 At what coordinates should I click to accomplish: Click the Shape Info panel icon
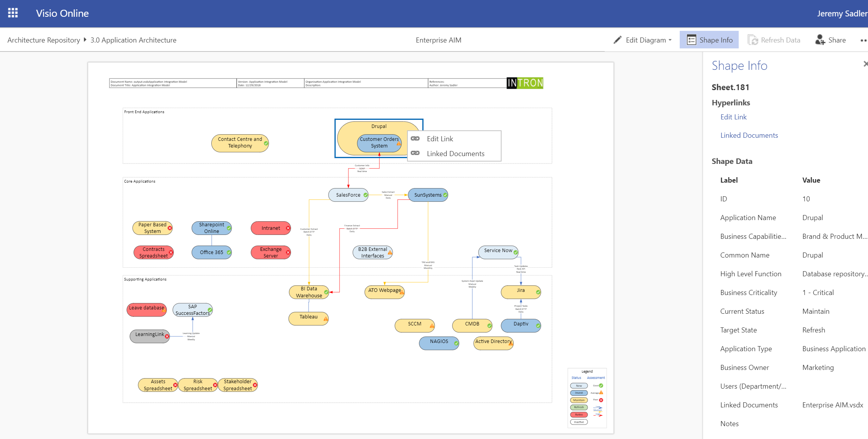pos(691,40)
